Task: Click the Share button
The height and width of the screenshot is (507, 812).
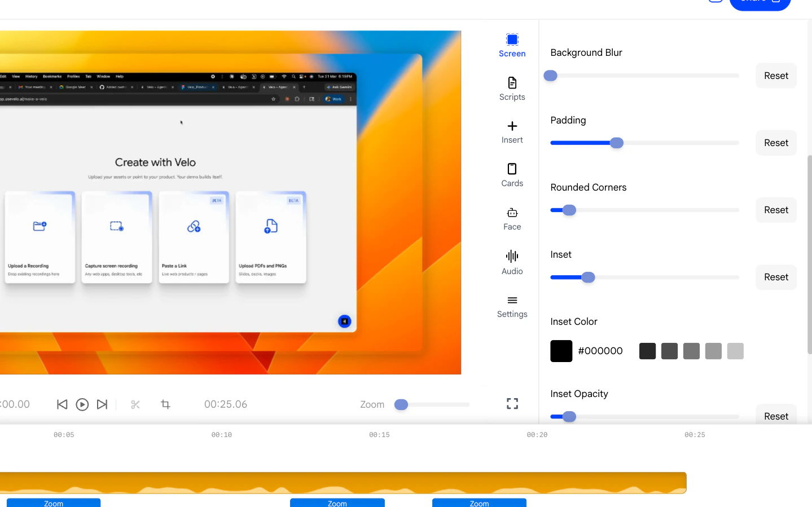Action: pos(760,4)
